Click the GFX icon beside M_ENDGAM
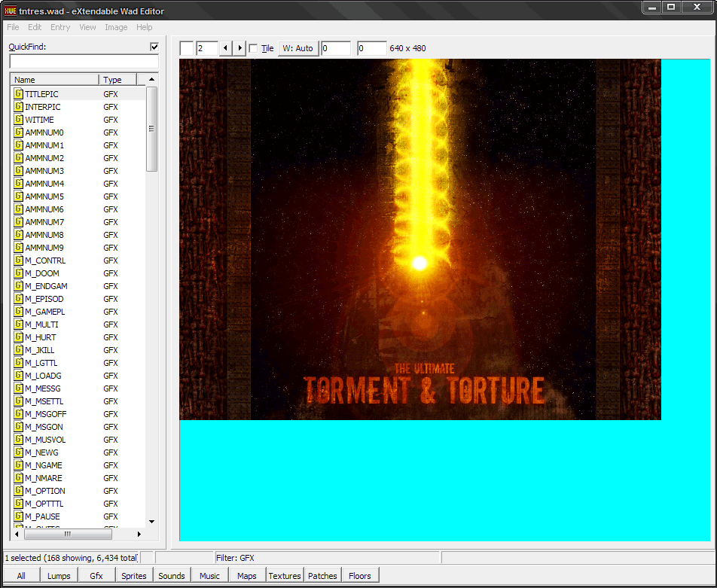 click(x=18, y=286)
